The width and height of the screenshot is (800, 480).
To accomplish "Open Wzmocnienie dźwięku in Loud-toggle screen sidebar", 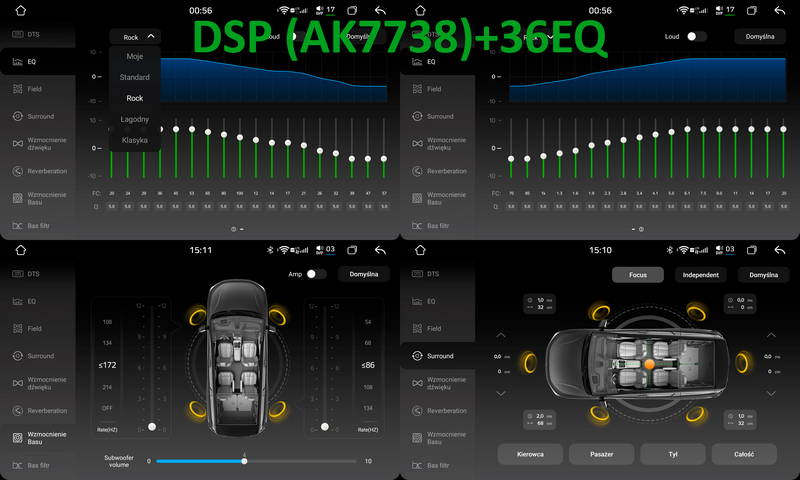I will pyautogui.click(x=438, y=143).
